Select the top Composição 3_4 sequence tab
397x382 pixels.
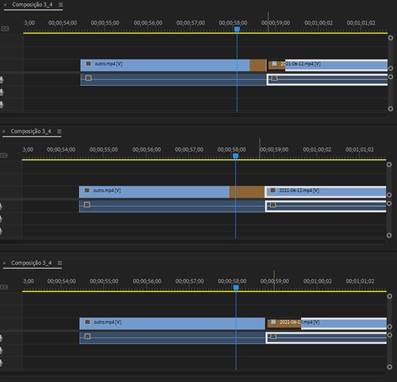pyautogui.click(x=32, y=5)
